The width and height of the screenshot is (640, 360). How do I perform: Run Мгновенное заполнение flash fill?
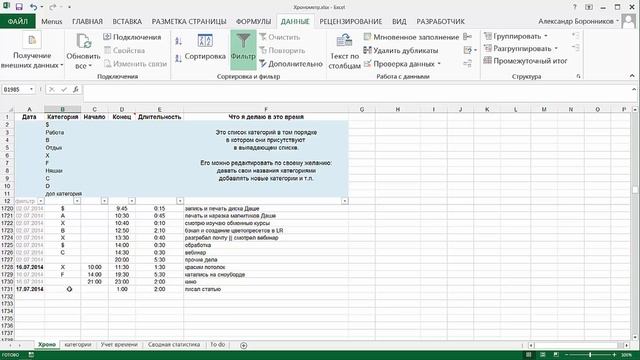pyautogui.click(x=411, y=37)
